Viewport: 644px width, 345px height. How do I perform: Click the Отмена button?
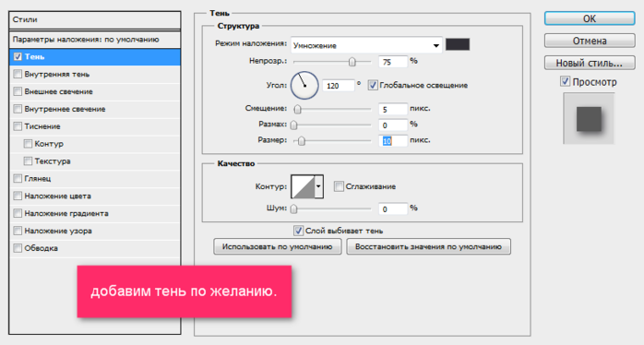[590, 41]
